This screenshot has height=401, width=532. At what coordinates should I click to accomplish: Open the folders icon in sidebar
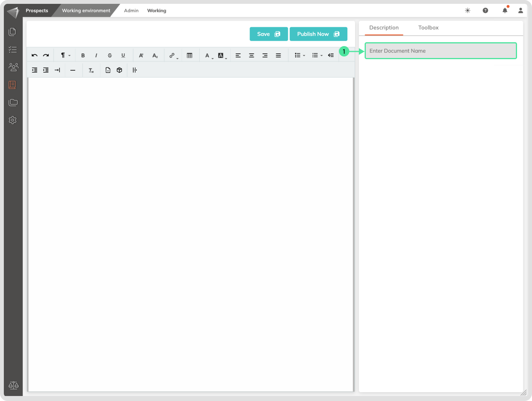pyautogui.click(x=13, y=102)
